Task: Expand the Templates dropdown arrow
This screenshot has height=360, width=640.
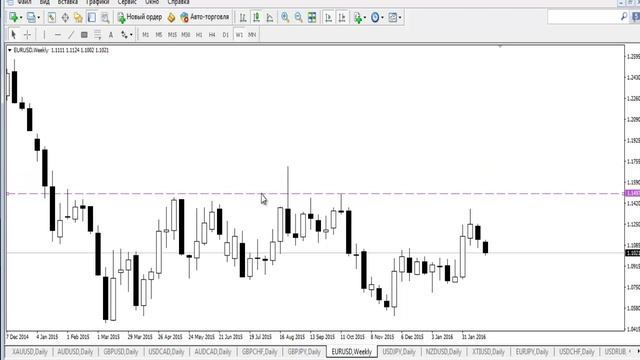Action: tap(400, 18)
